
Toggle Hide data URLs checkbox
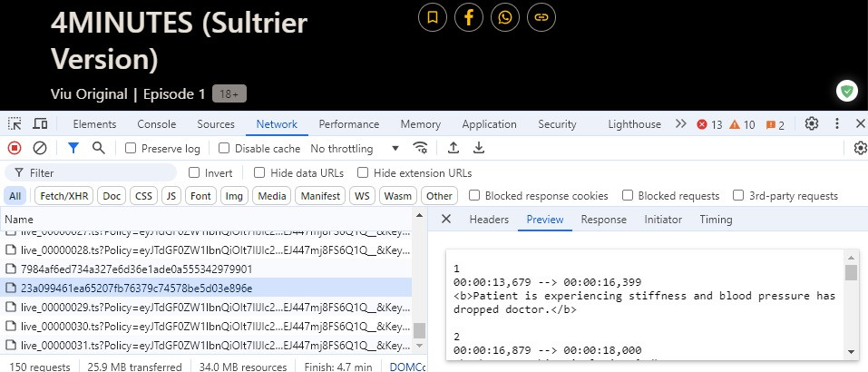click(260, 172)
